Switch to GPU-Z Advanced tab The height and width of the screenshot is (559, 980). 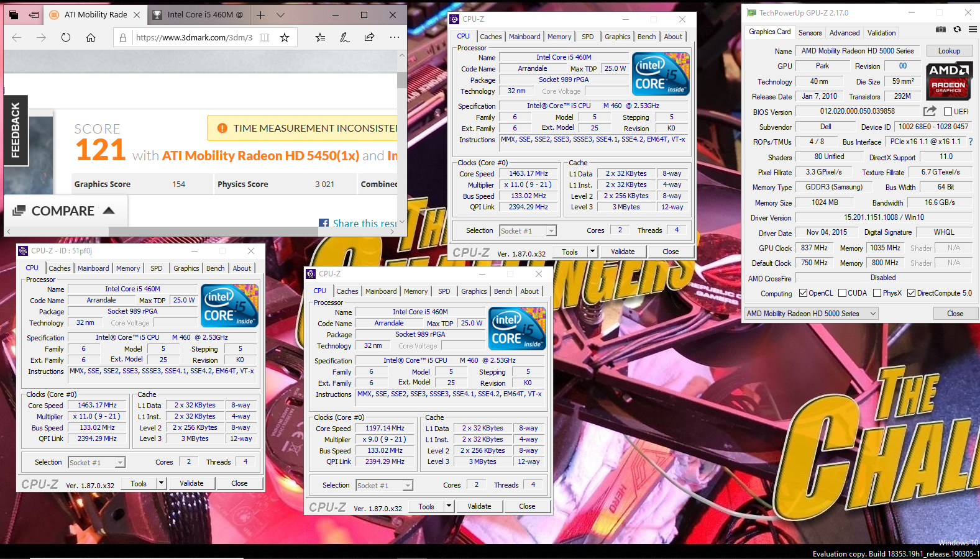point(845,33)
